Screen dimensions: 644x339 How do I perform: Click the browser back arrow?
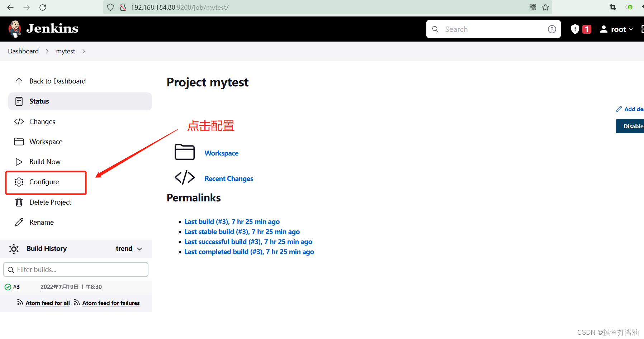(10, 7)
